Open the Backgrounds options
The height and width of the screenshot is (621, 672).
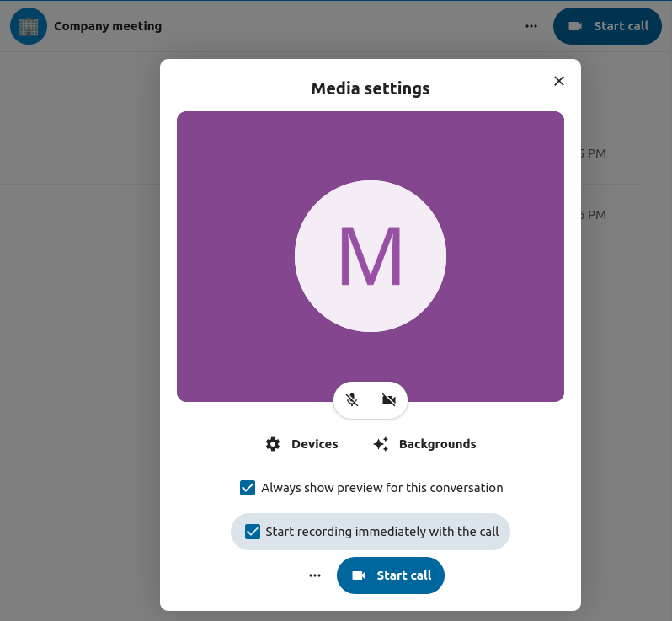[437, 444]
